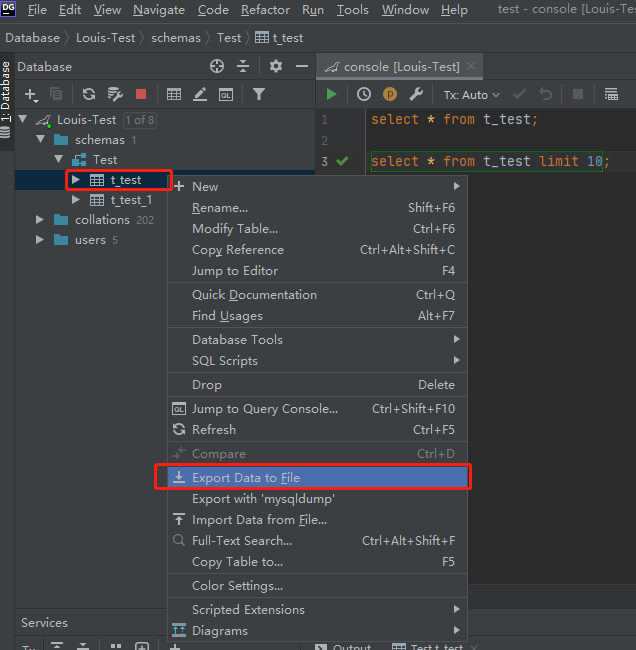Choose Drop to delete the table
636x650 pixels.
pyautogui.click(x=317, y=385)
